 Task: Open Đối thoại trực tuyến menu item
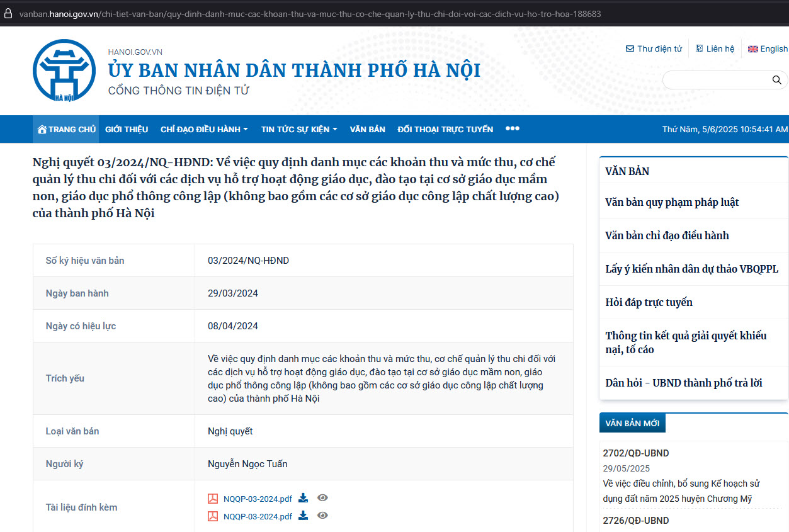click(445, 129)
